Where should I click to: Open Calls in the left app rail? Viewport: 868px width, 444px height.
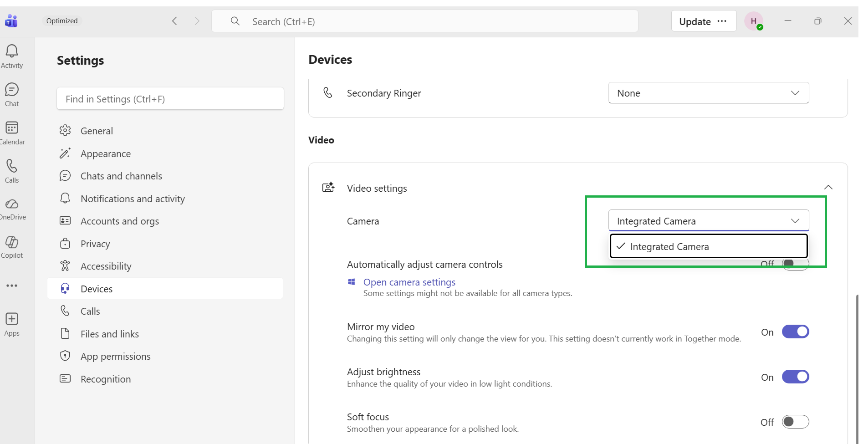click(12, 171)
